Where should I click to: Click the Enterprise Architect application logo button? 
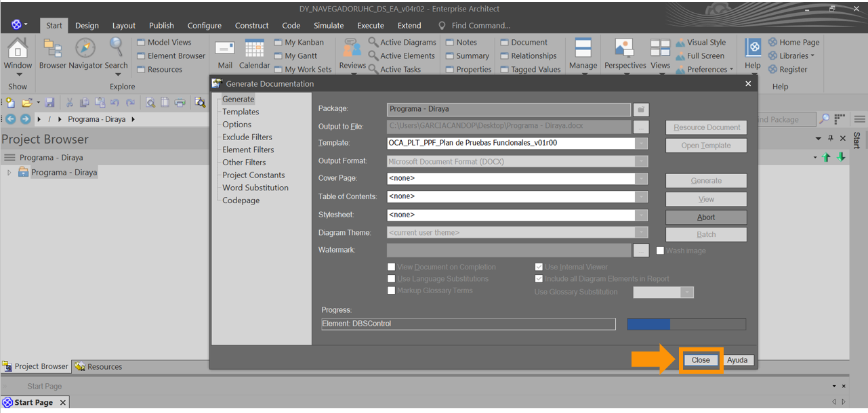coord(17,25)
